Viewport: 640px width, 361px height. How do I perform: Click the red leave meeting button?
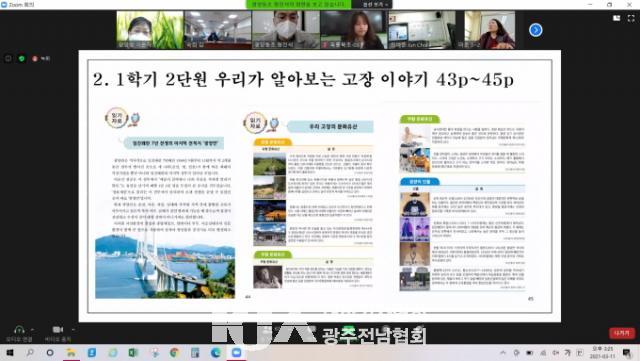coord(622,333)
